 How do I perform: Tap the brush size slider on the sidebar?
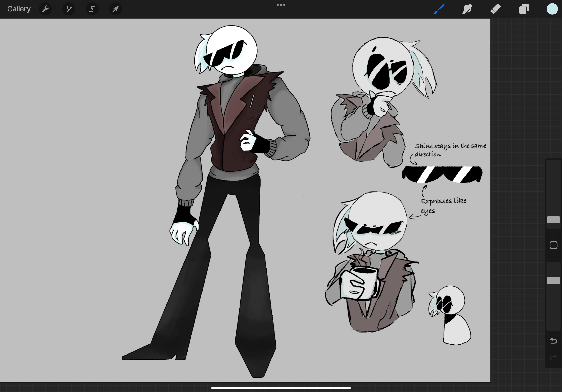[553, 219]
